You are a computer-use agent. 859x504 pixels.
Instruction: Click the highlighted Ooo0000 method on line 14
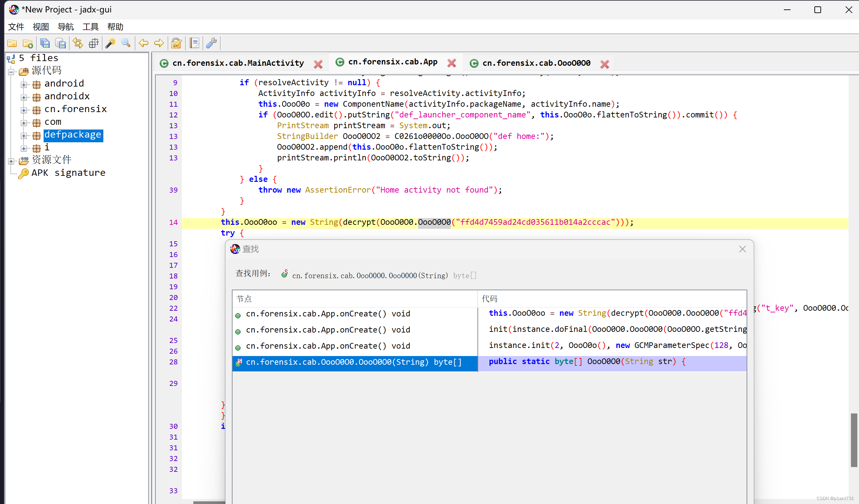434,222
